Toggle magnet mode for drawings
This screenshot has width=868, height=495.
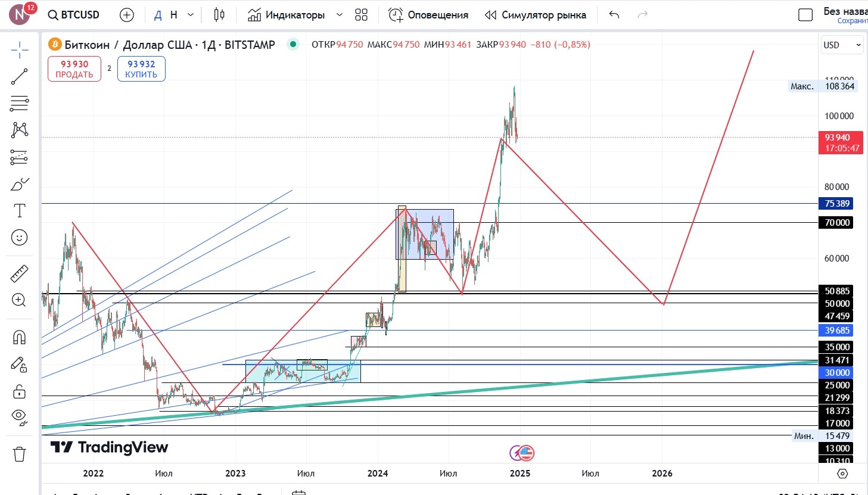click(20, 338)
